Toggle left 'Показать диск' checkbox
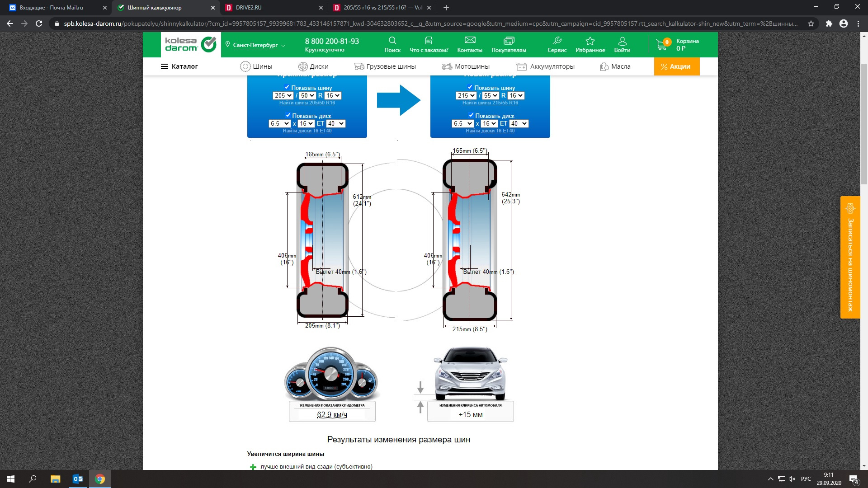Image resolution: width=868 pixels, height=488 pixels. point(288,115)
